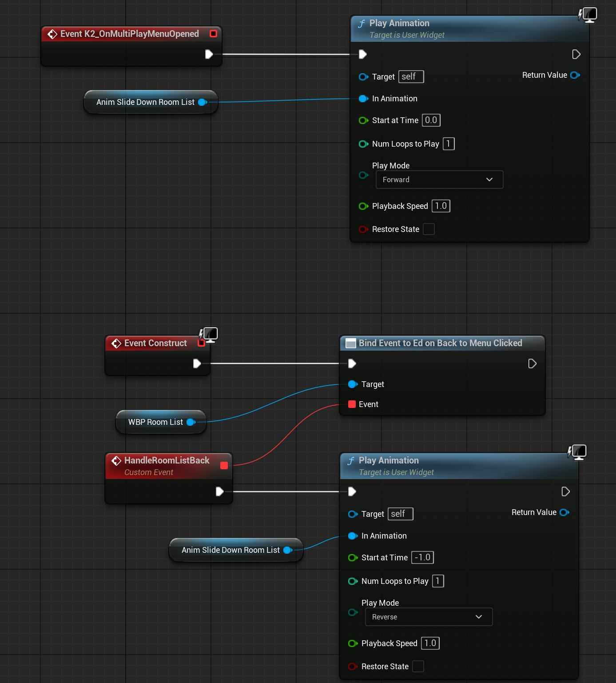This screenshot has height=683, width=616.
Task: Click Restore State pin on bottom Play Animation
Action: coord(353,667)
